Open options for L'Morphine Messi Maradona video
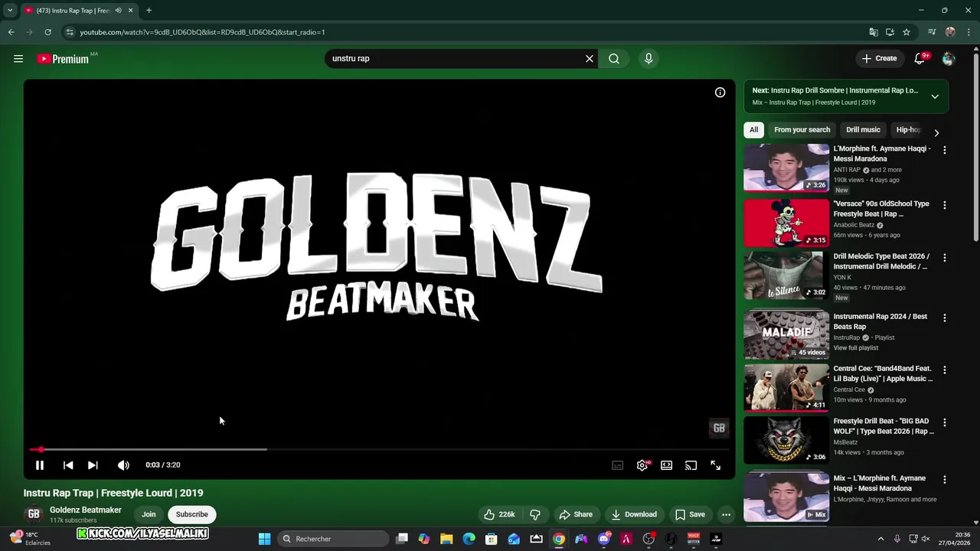Screen dimensions: 980x551 (944, 150)
